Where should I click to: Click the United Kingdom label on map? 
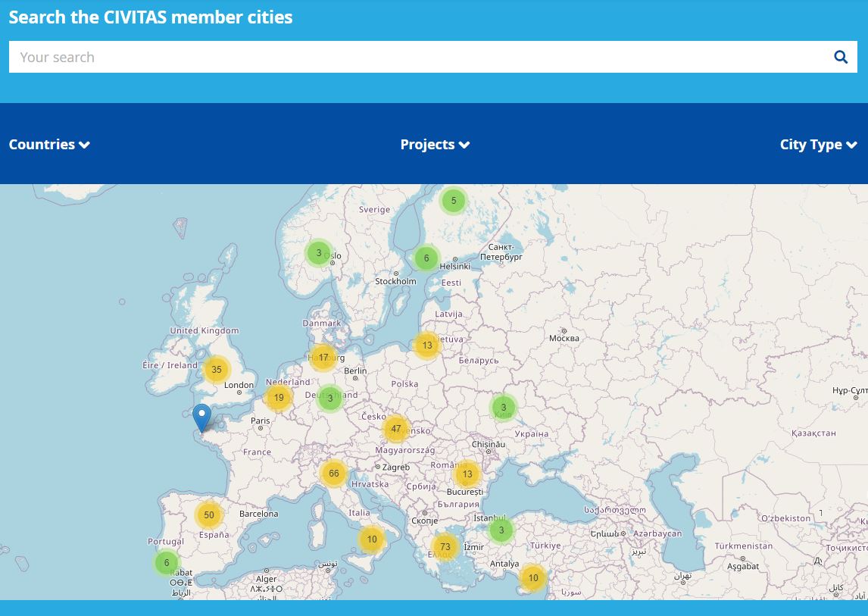(205, 330)
